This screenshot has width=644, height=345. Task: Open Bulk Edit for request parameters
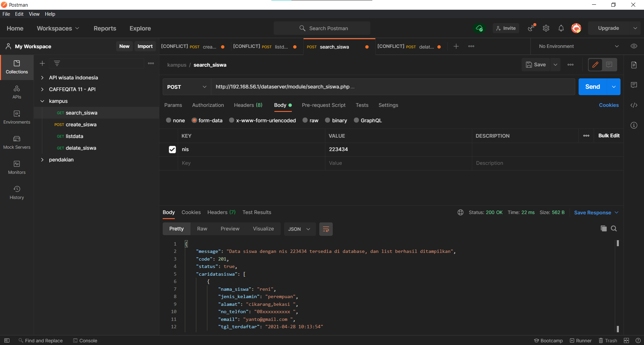pos(609,136)
